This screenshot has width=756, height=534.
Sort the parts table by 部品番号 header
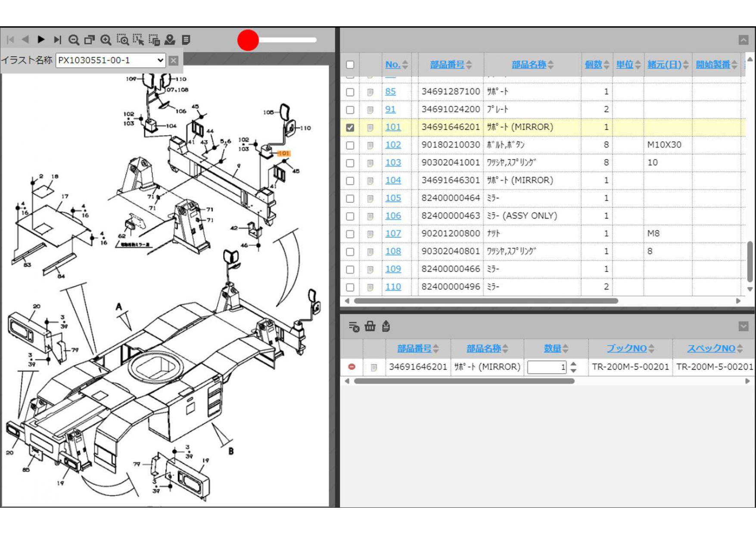[447, 65]
